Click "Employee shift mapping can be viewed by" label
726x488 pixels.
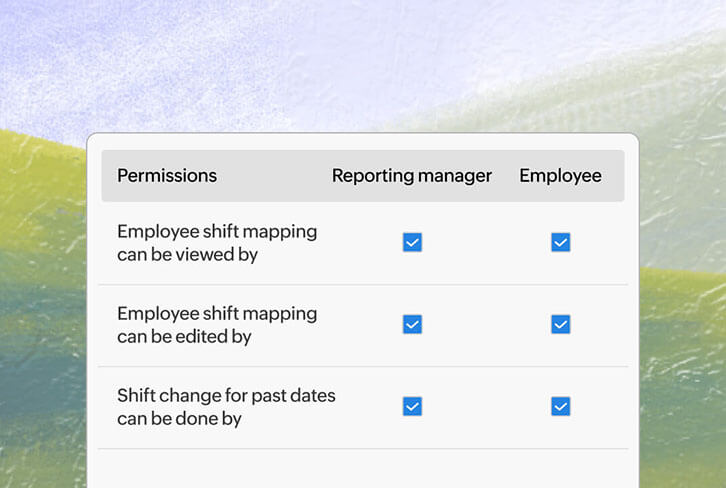[x=217, y=243]
